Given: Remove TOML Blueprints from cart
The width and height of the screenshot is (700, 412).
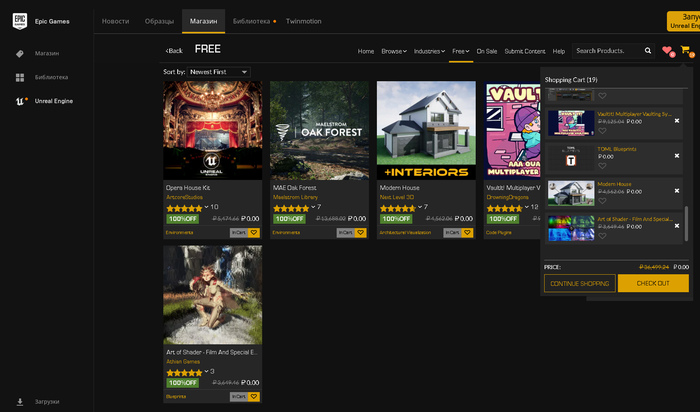Looking at the screenshot, I should coord(677,156).
